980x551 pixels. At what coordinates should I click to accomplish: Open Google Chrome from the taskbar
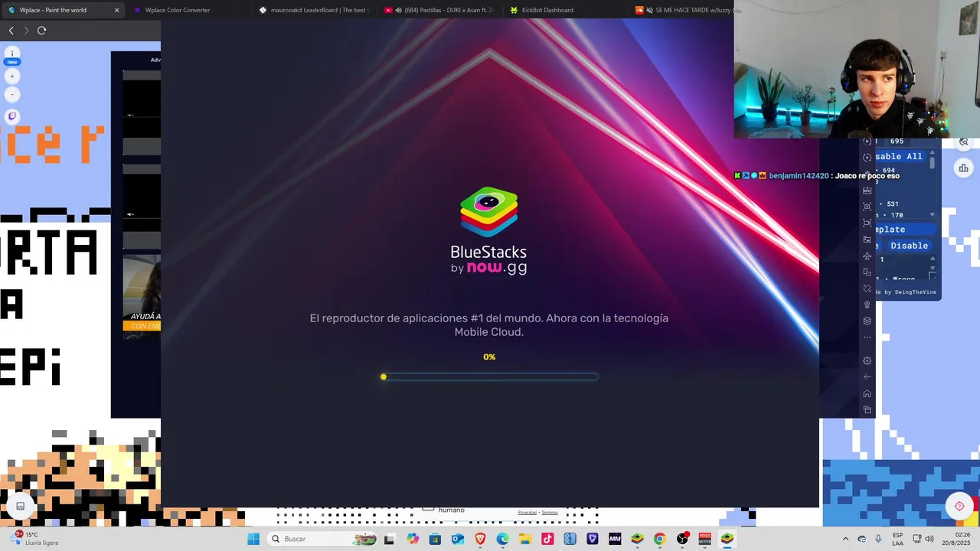coord(659,539)
